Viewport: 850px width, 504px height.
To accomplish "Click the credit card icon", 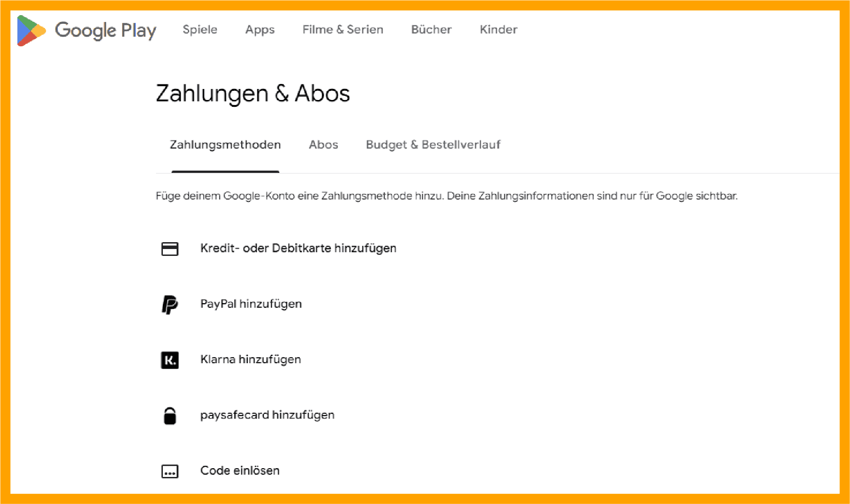I will point(170,249).
